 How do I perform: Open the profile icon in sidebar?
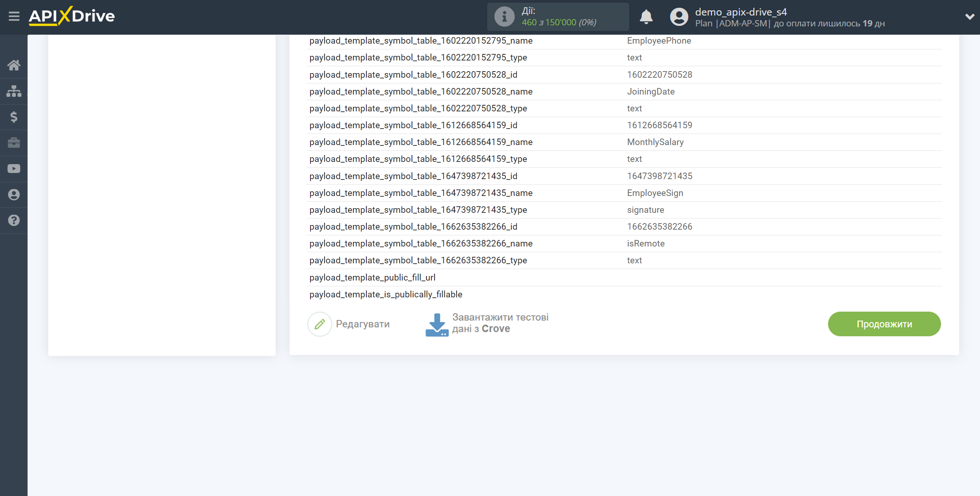click(14, 195)
